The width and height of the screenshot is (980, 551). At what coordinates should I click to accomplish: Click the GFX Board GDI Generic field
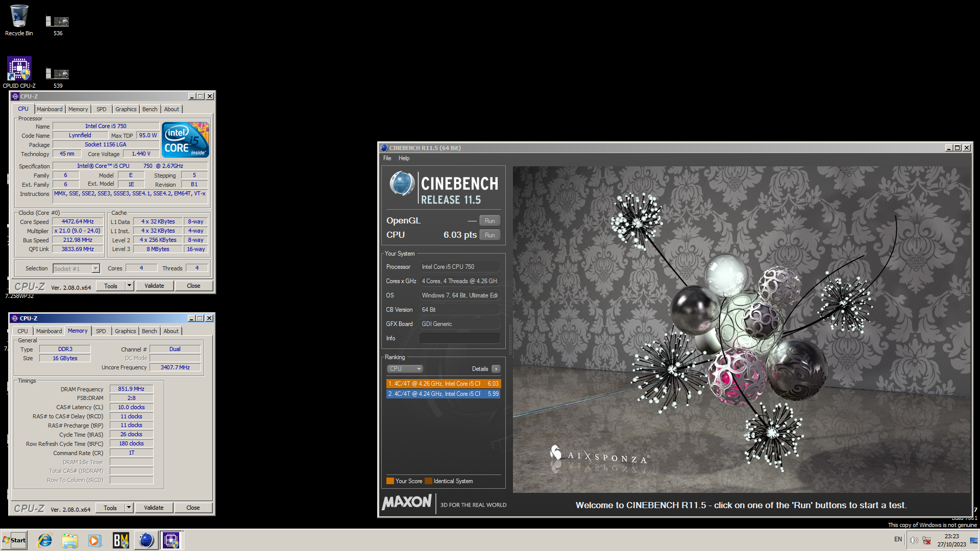coord(459,324)
